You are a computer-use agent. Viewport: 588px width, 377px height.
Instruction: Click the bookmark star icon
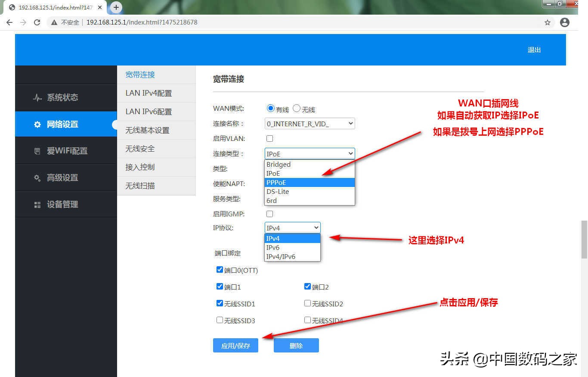547,22
